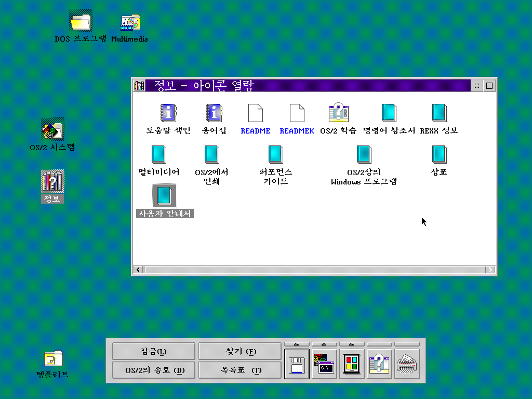Click right arrow of horizontal scrollbar
532x399 pixels.
point(490,270)
